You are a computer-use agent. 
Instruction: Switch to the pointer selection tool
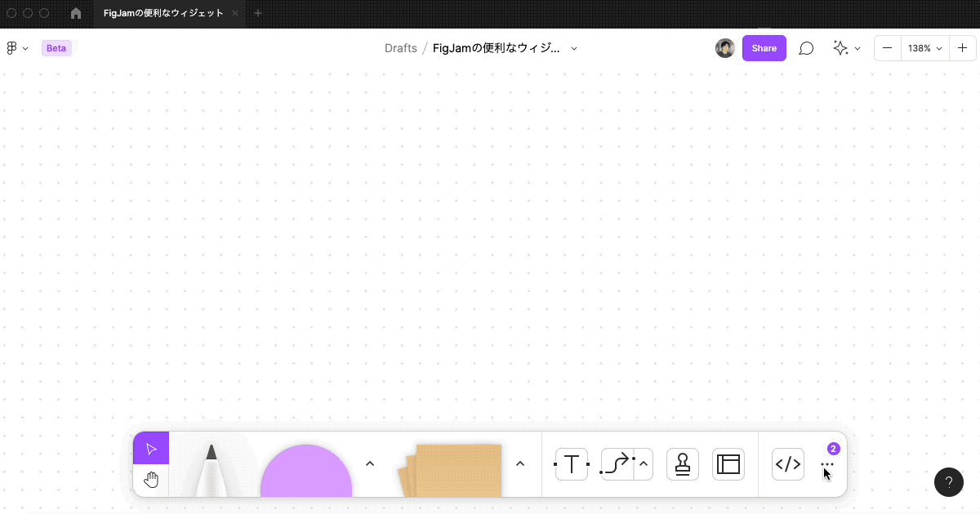(151, 448)
